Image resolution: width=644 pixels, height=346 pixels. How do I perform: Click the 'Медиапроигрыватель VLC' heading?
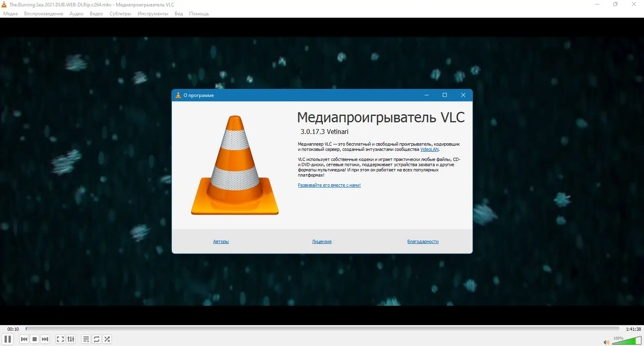[381, 117]
